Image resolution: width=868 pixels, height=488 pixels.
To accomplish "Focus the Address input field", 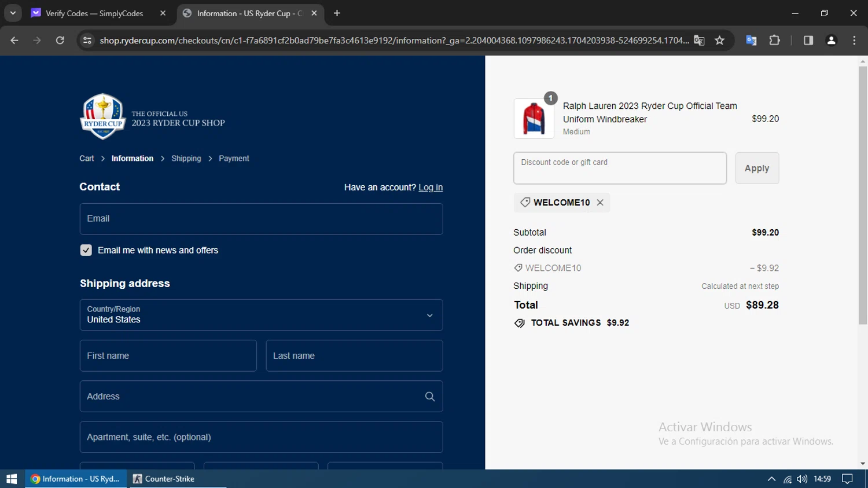I will pos(261,397).
